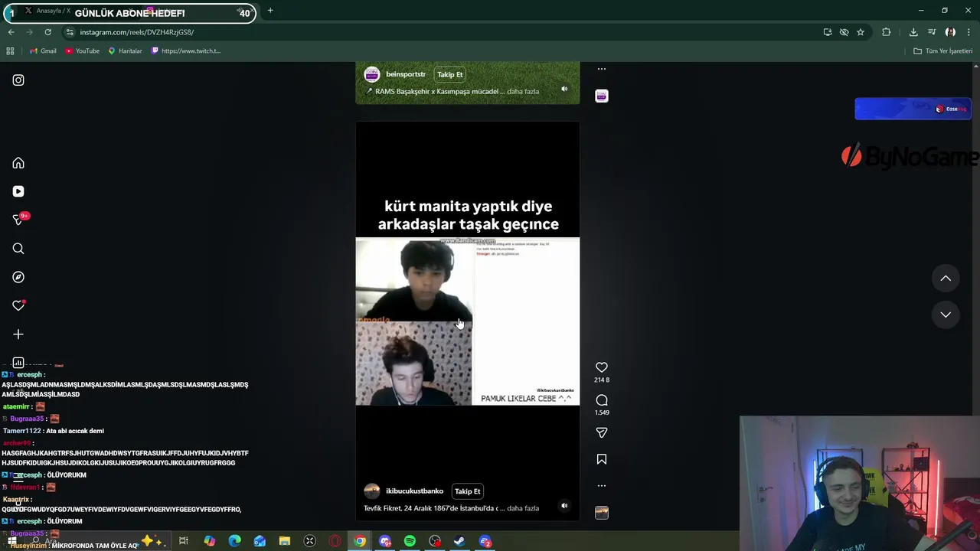The height and width of the screenshot is (551, 980).
Task: Open File Explorer from taskbar
Action: 285,541
